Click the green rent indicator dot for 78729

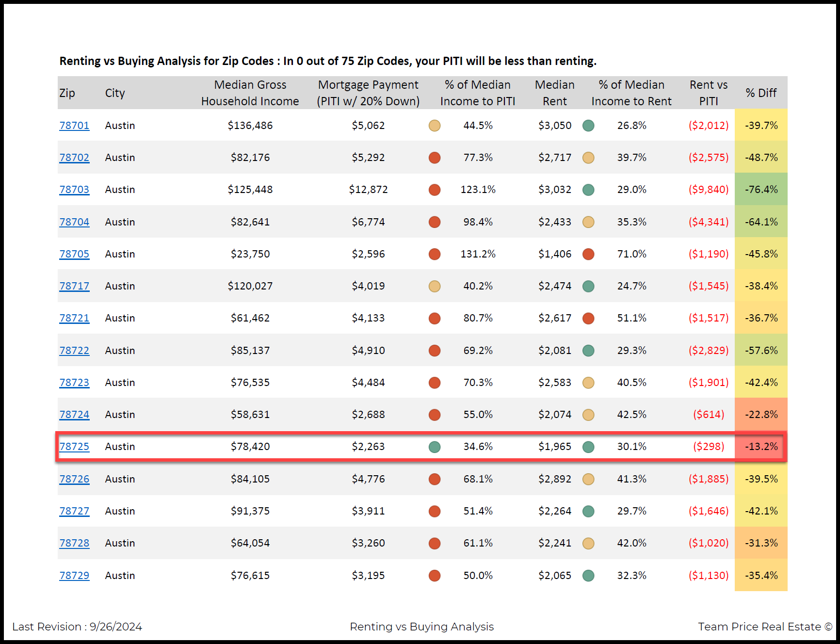[x=588, y=576]
